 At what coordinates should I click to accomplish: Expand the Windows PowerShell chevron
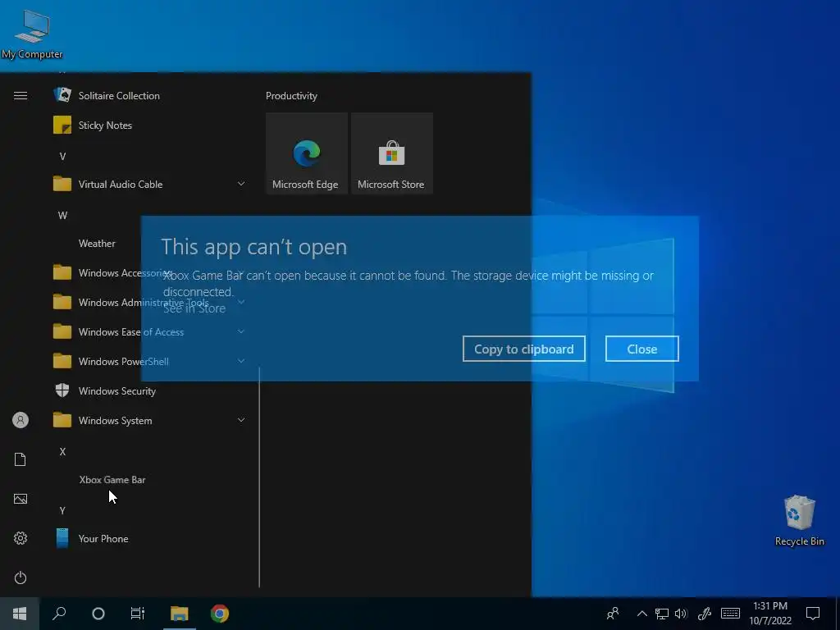[x=241, y=361]
